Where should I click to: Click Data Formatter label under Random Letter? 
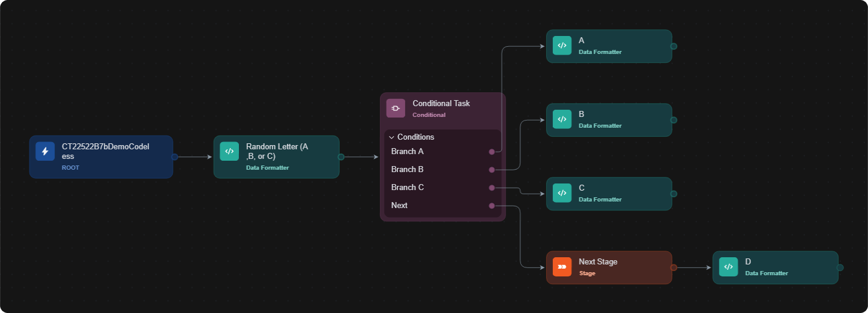(268, 168)
